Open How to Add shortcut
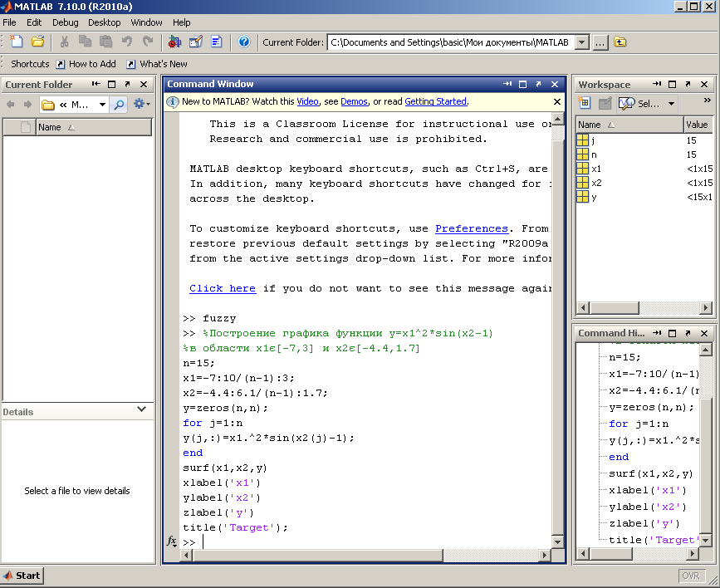This screenshot has height=588, width=720. click(x=86, y=64)
